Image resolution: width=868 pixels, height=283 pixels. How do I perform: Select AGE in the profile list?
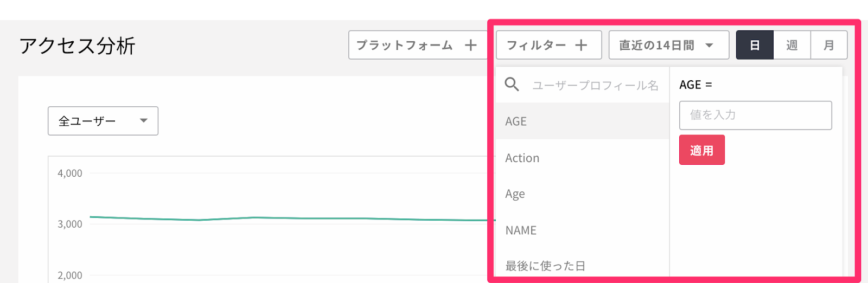[582, 121]
